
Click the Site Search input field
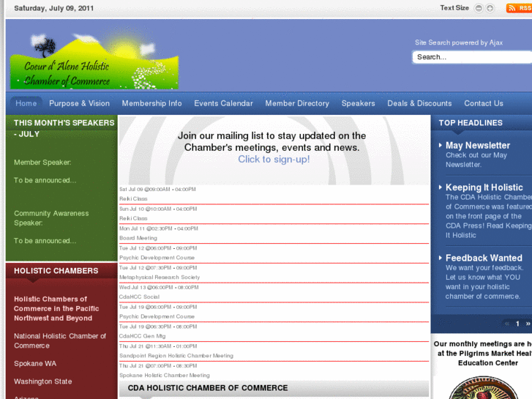472,57
